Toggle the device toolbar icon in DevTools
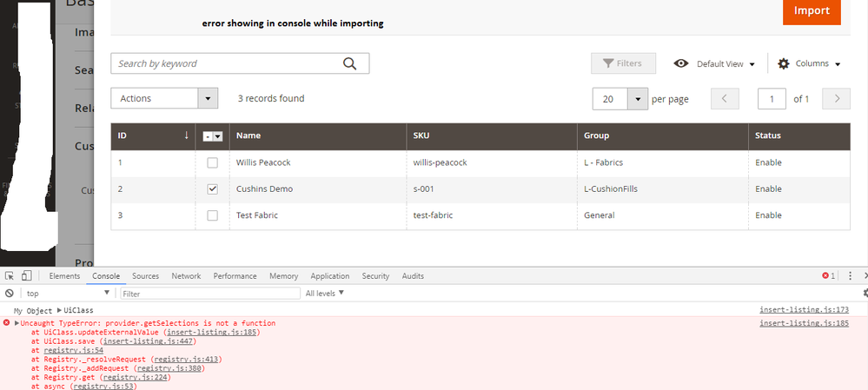868x390 pixels. (x=26, y=276)
